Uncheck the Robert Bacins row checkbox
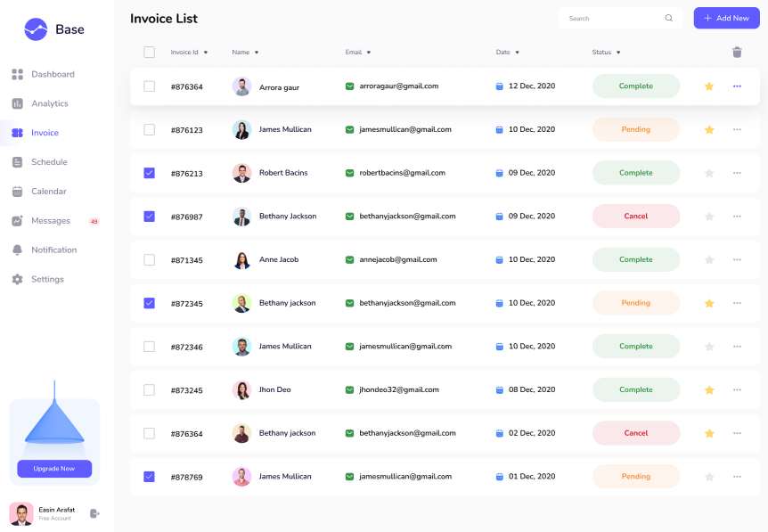 (x=149, y=173)
